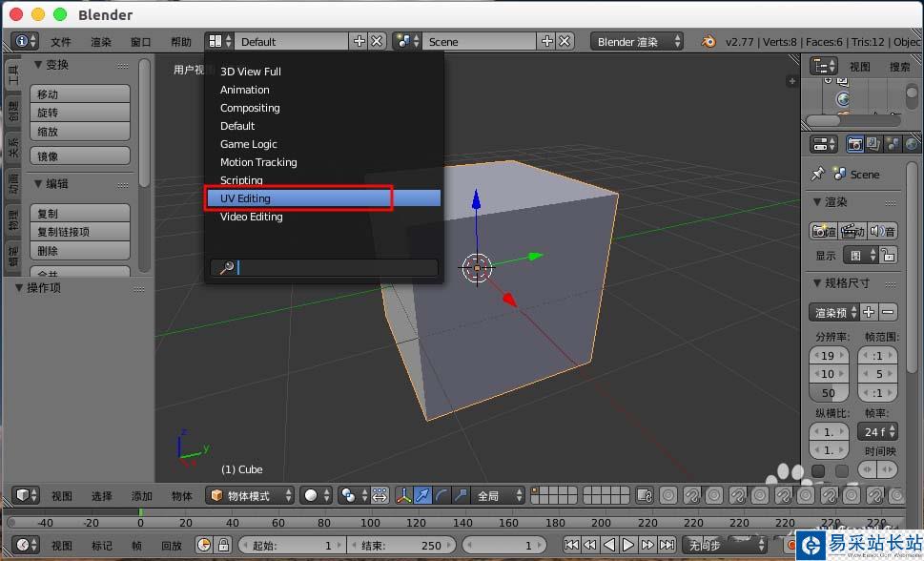Viewport: 924px width, 561px height.
Task: Open the 无同步 sync dropdown
Action: [726, 545]
